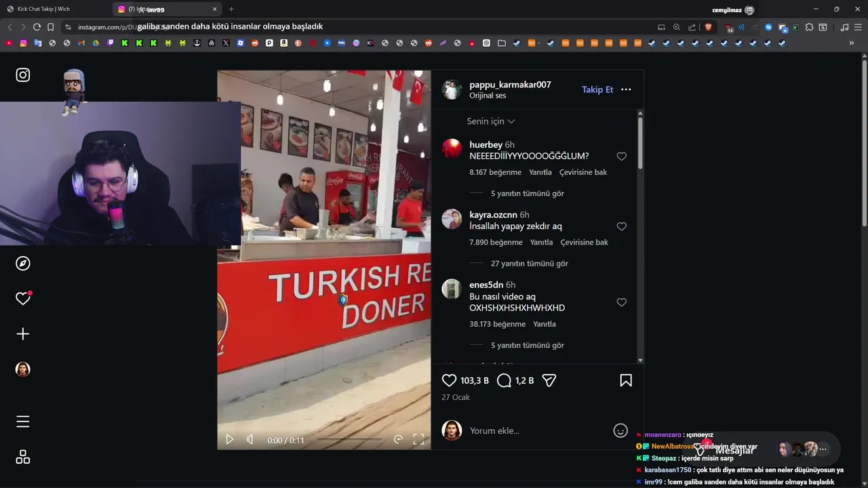This screenshot has width=868, height=488.
Task: Open a new browser tab
Action: 231,9
